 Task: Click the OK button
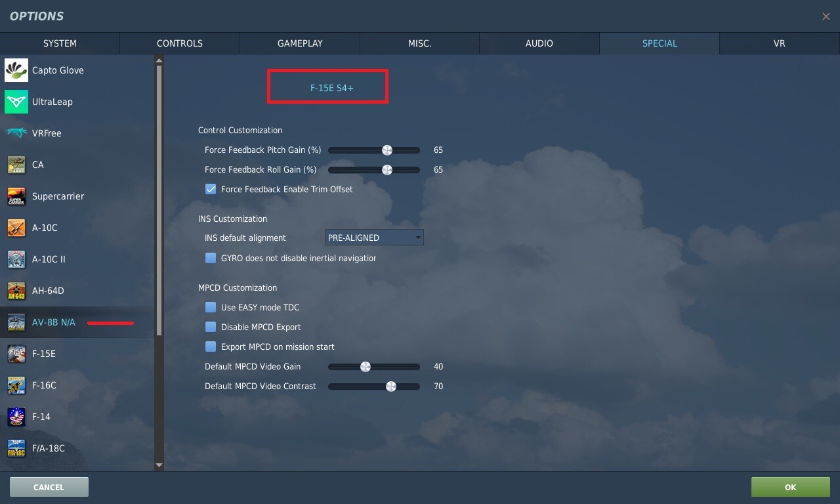click(791, 487)
